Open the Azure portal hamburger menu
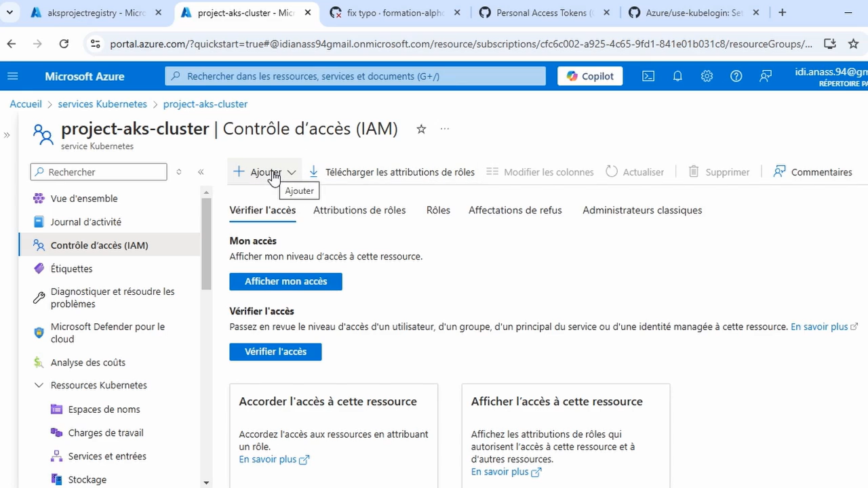The image size is (868, 488). (12, 76)
